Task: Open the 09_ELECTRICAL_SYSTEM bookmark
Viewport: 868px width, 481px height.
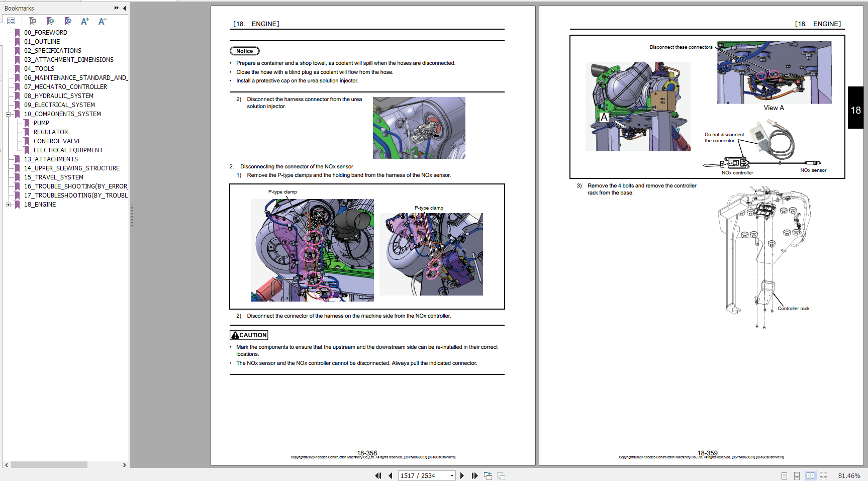Action: point(59,105)
